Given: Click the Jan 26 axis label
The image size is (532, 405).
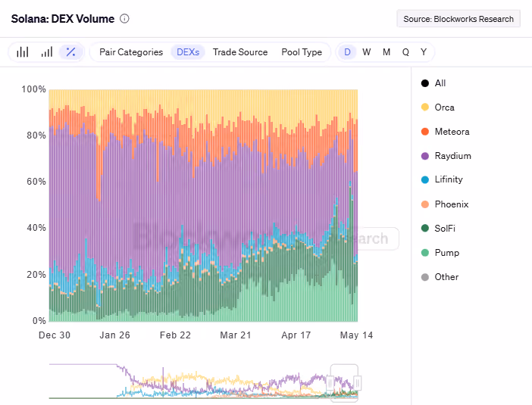Looking at the screenshot, I should [x=114, y=335].
